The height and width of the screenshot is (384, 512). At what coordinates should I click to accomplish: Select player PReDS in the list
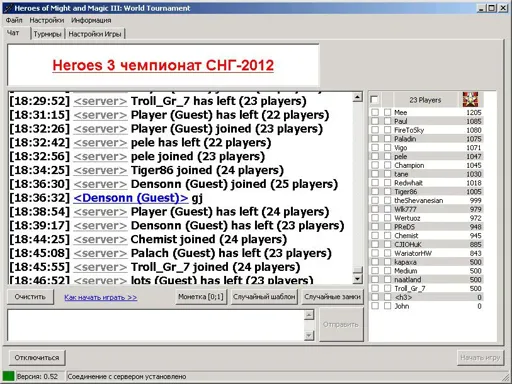click(x=404, y=227)
